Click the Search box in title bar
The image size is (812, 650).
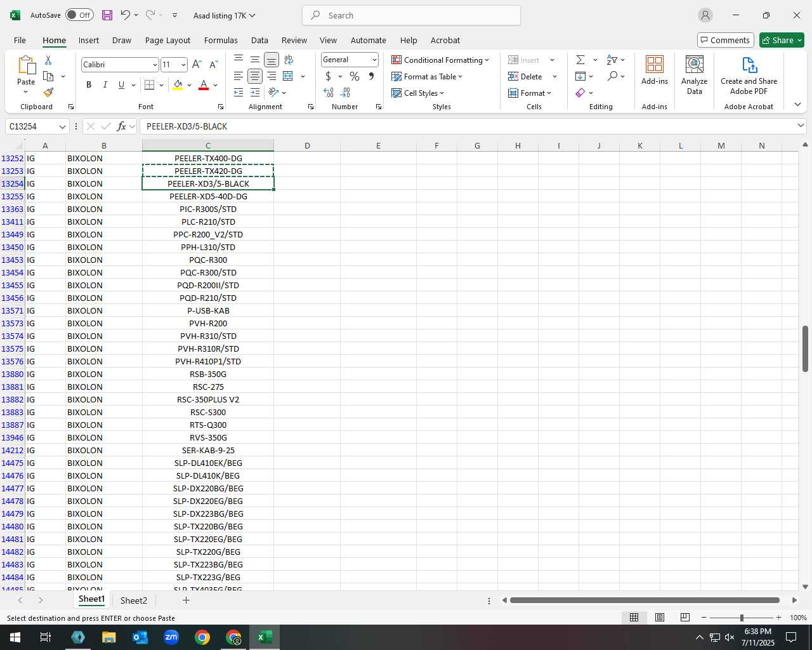[412, 15]
